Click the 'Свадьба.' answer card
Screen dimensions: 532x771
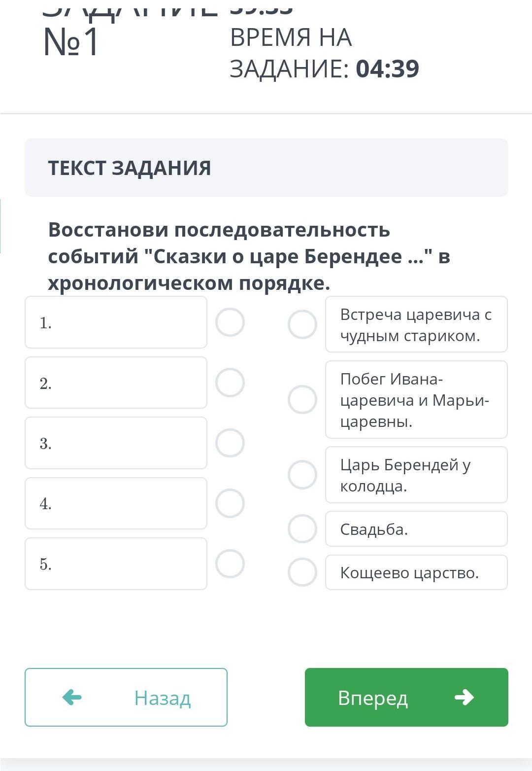tap(416, 529)
